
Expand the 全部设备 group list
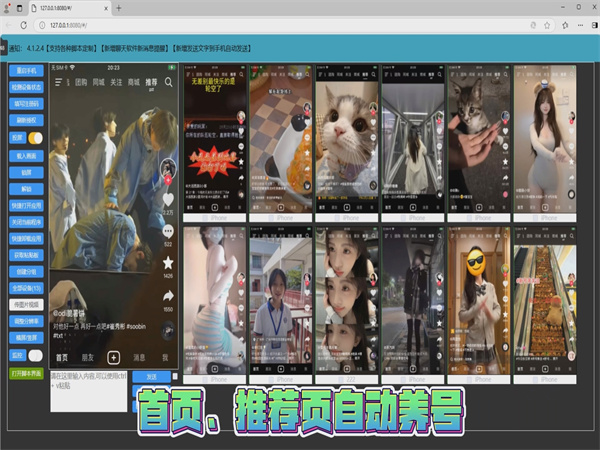[x=27, y=287]
